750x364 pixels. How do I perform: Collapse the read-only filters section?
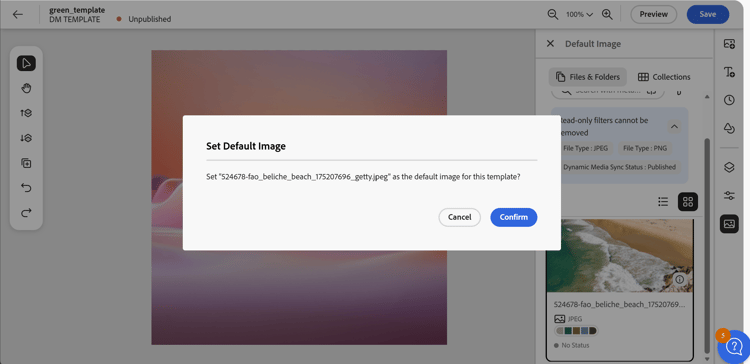[x=674, y=127]
